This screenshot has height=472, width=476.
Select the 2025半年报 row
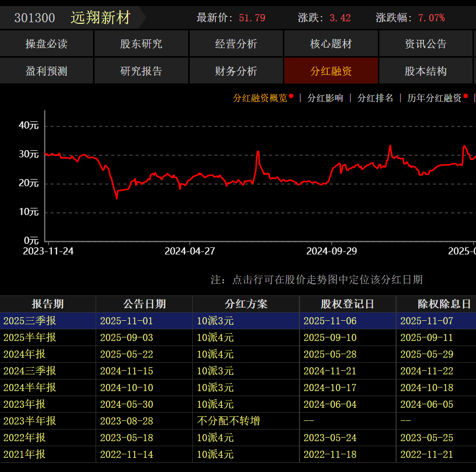(238, 337)
